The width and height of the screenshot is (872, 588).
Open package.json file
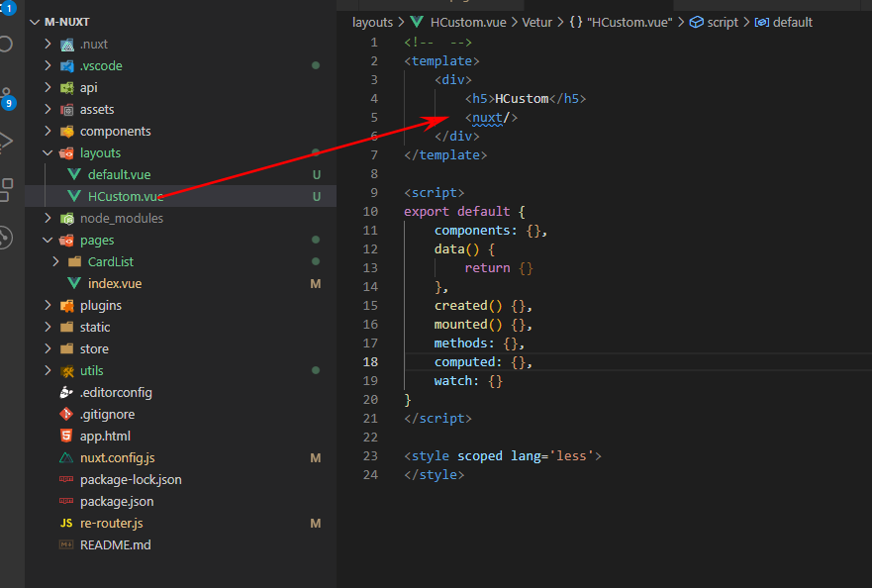coord(117,501)
